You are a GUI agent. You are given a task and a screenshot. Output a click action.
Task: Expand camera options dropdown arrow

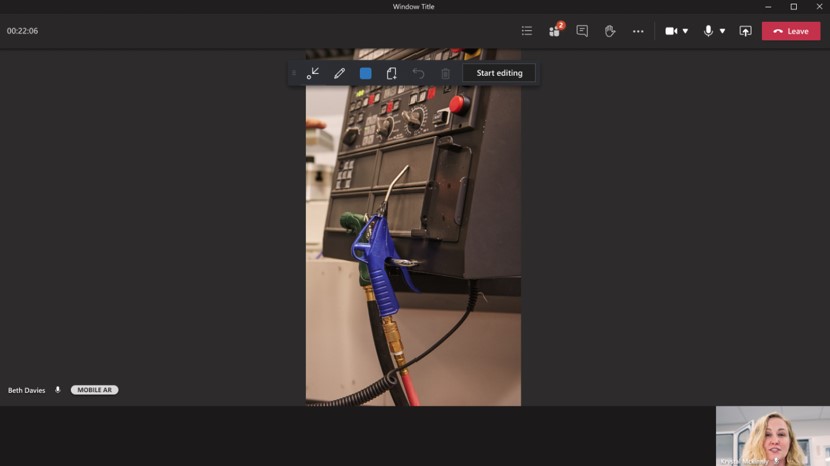[685, 31]
